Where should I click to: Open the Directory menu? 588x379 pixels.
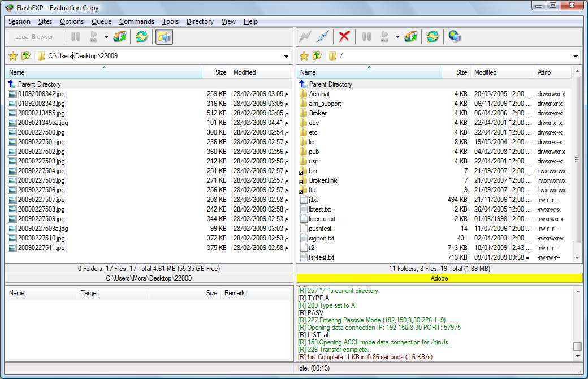pos(200,21)
